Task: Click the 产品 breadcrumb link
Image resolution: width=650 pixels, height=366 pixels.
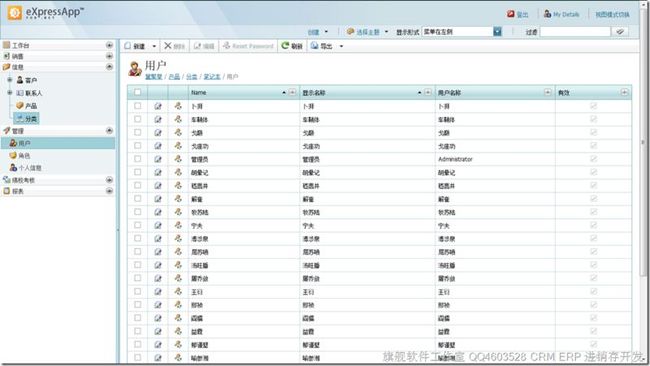Action: coord(175,77)
